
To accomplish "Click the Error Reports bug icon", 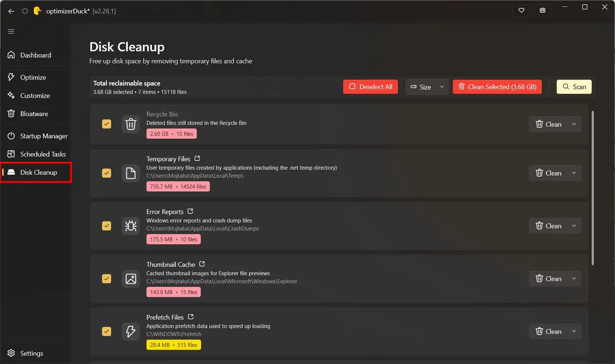I will 131,226.
